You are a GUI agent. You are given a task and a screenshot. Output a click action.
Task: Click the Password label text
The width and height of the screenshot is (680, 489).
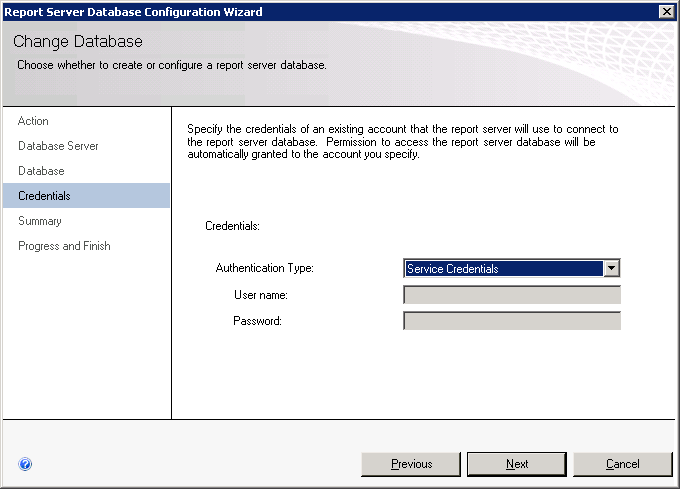point(258,321)
